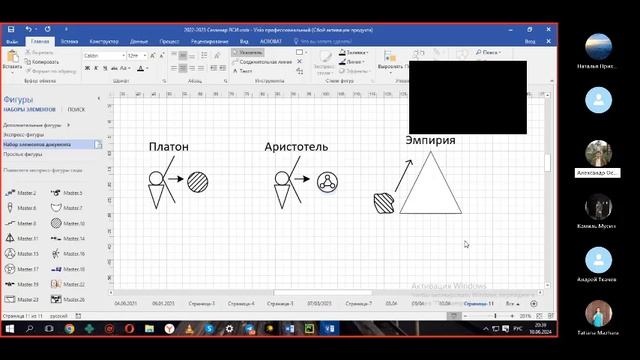Open the ПОИСК tab in shapes panel
640x360 pixels.
click(x=76, y=109)
